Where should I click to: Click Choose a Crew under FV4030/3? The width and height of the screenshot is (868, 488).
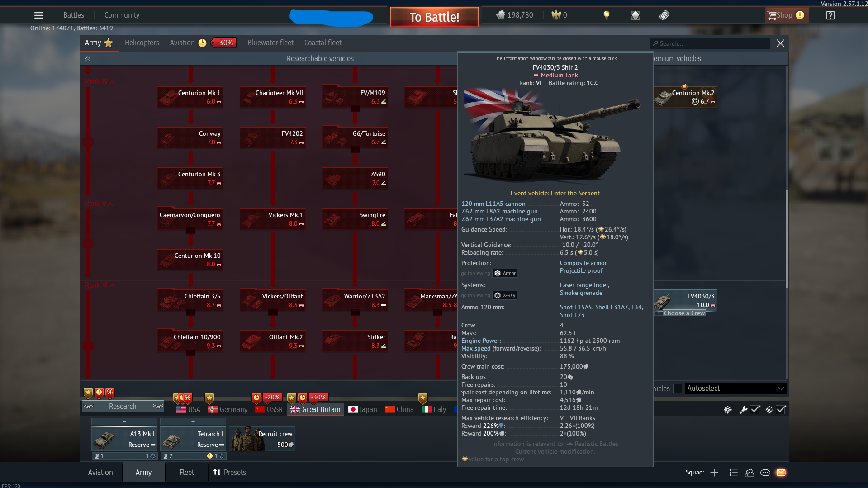(x=684, y=313)
